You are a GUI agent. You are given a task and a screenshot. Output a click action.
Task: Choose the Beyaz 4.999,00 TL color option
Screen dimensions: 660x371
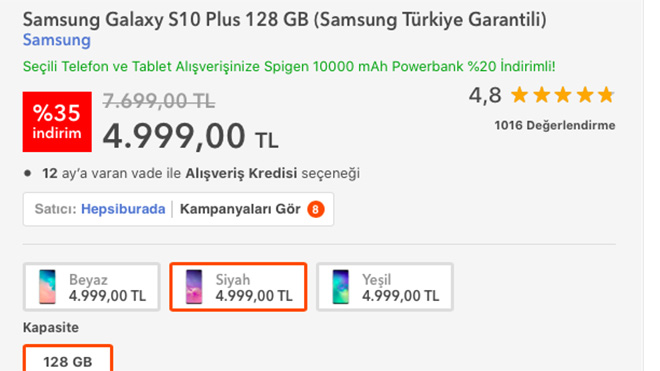pos(92,287)
